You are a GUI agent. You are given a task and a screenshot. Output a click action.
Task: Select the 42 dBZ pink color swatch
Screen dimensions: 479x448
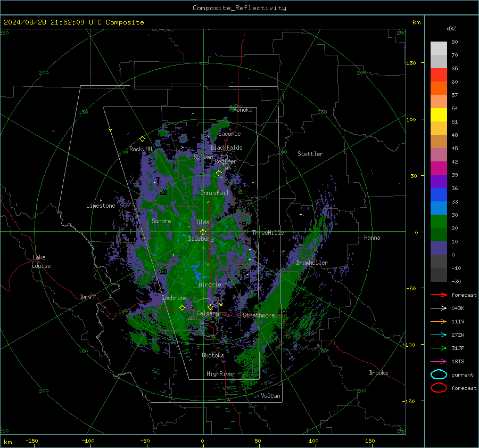point(439,154)
